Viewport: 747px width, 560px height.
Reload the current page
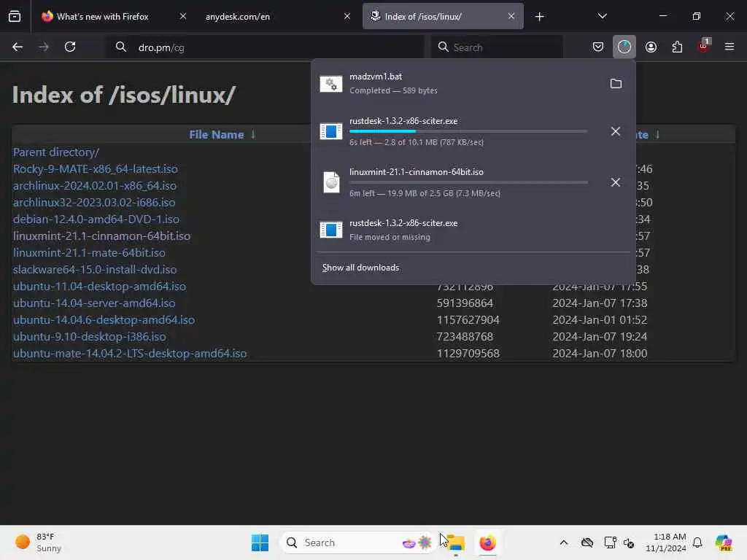click(70, 47)
